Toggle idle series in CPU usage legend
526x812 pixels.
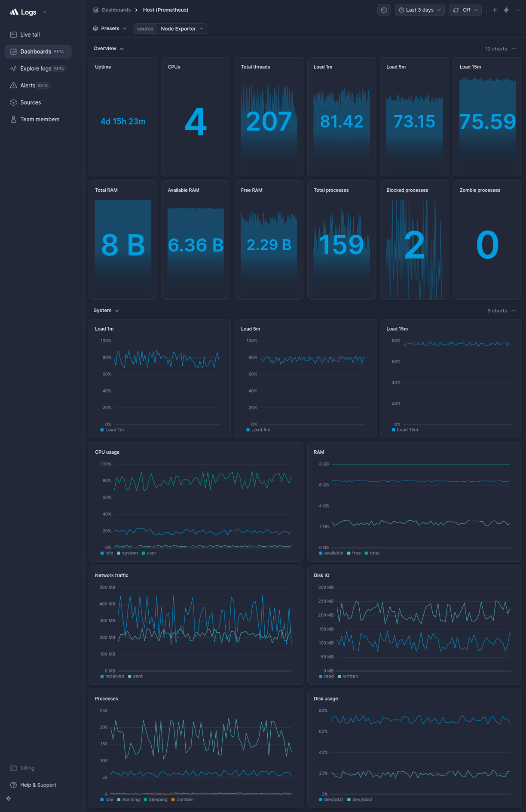(x=107, y=553)
